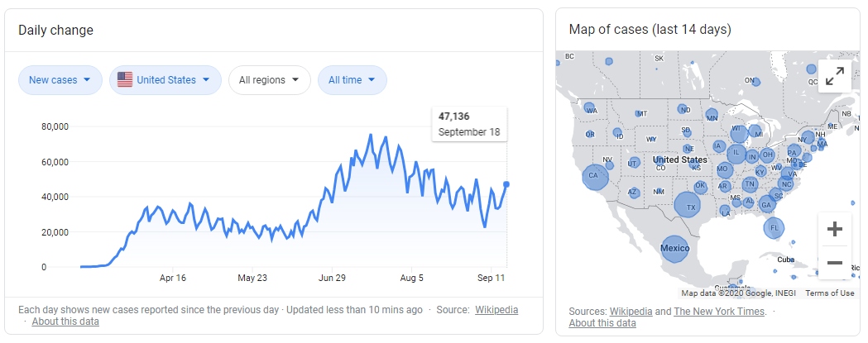Click the Washington state case bubble
This screenshot has height=343, width=868.
pos(591,108)
